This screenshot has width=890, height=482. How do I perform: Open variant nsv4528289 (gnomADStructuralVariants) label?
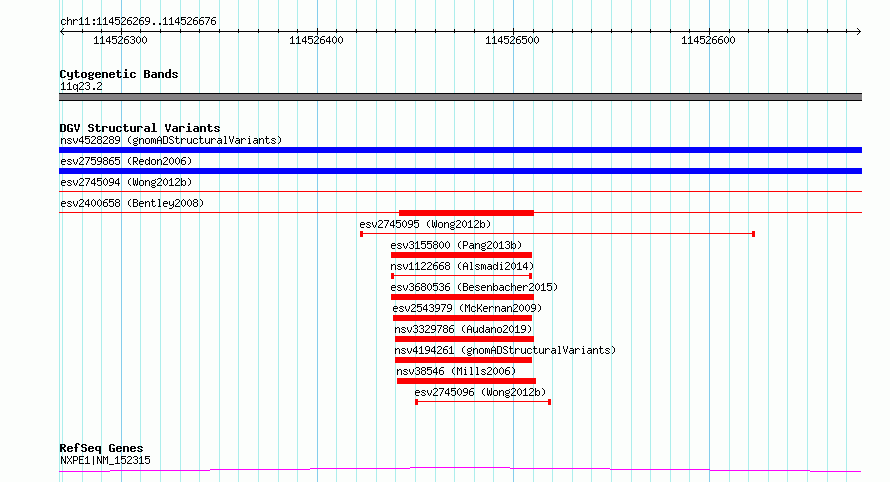pos(171,140)
